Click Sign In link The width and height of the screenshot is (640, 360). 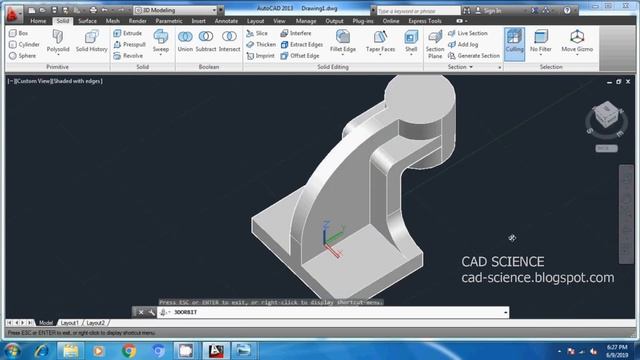coord(489,11)
